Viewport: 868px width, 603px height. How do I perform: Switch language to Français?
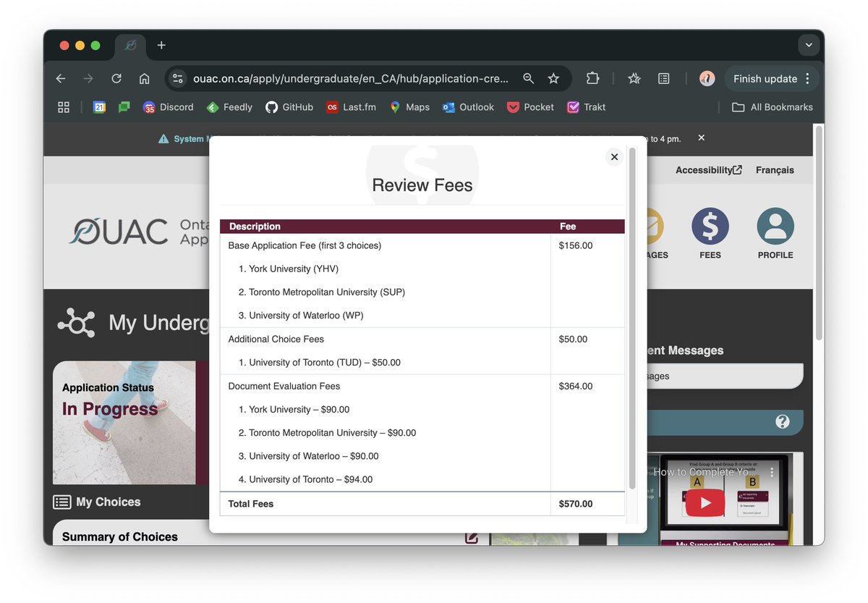tap(775, 170)
